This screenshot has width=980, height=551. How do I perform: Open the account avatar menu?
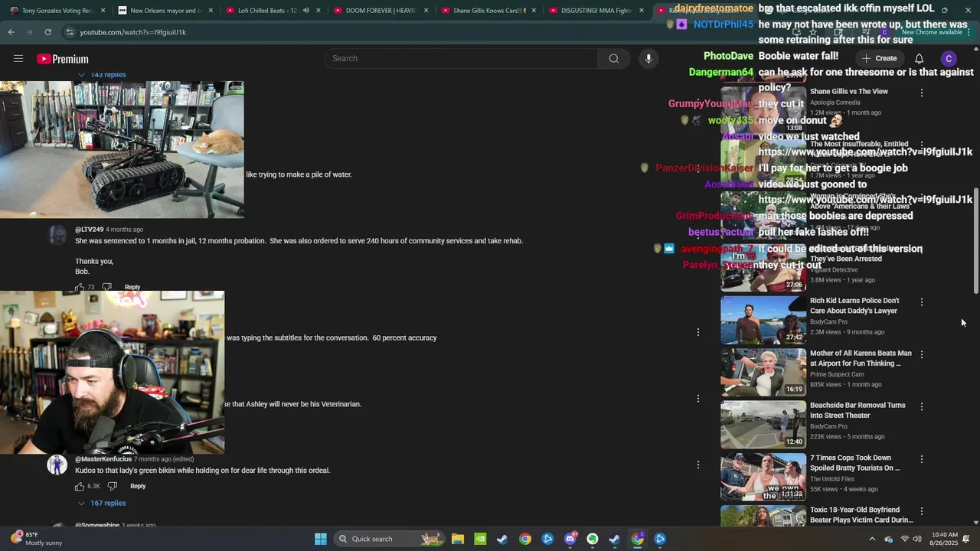[x=949, y=59]
